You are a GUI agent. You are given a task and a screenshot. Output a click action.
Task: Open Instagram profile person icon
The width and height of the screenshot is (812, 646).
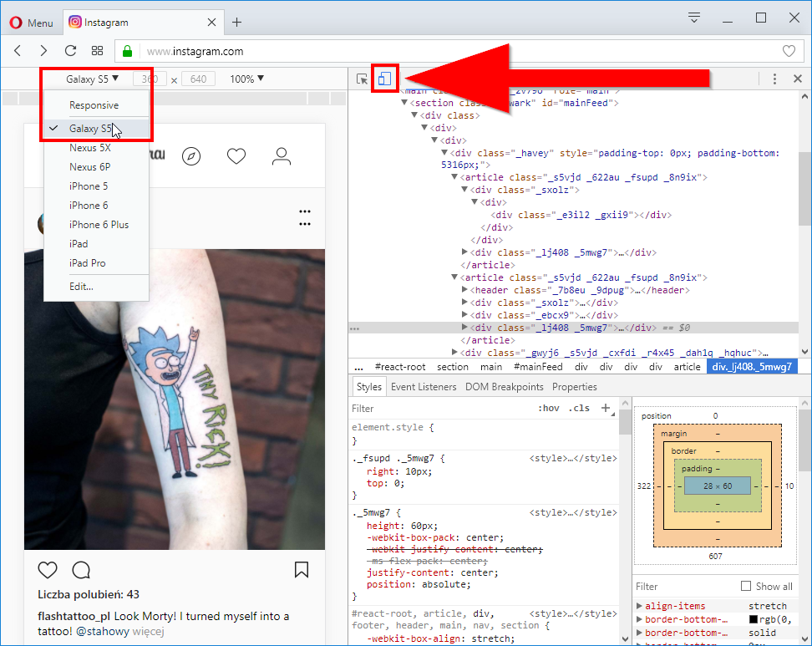coord(282,156)
